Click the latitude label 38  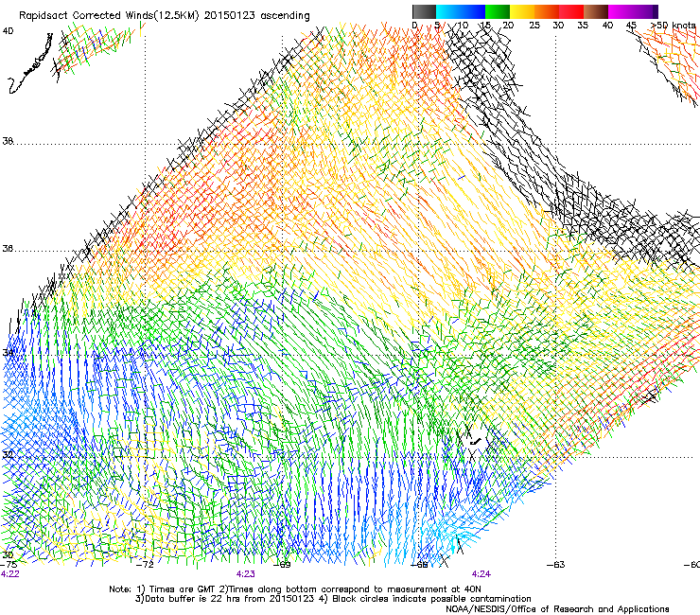[x=8, y=141]
